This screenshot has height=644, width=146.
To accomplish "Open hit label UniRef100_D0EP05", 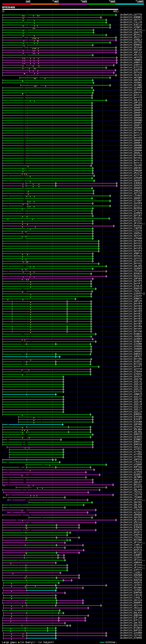I will [x=131, y=70].
